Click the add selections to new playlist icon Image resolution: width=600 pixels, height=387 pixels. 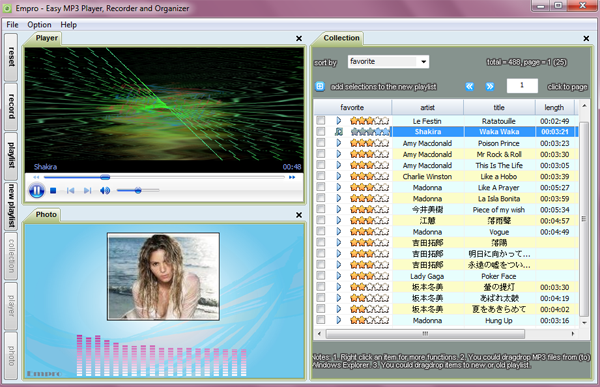[x=320, y=87]
